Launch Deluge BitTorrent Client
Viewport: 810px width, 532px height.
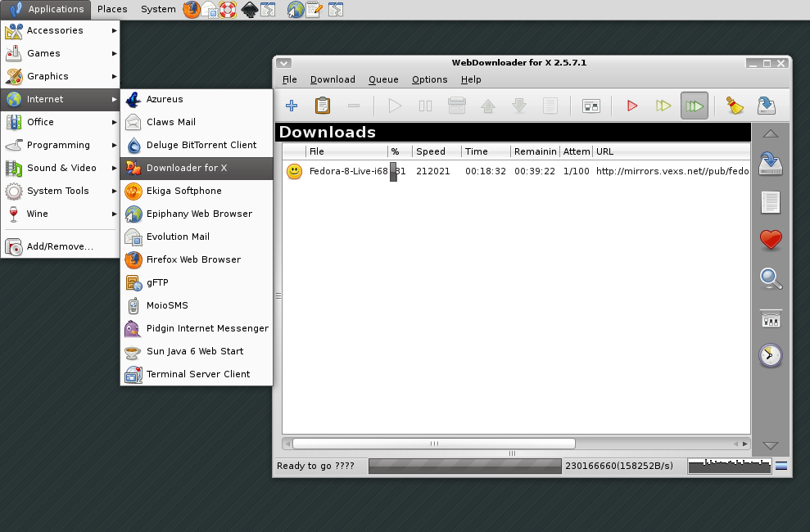[x=197, y=145]
